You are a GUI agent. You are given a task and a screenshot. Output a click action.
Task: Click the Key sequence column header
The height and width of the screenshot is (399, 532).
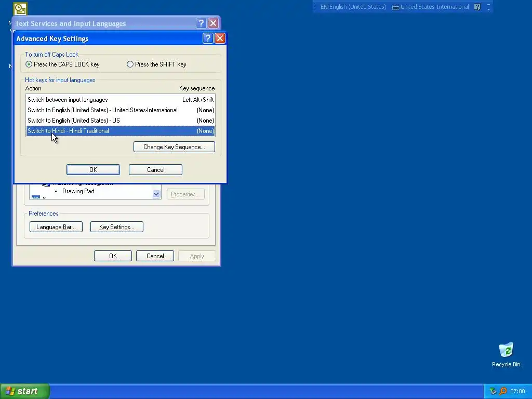click(x=197, y=88)
